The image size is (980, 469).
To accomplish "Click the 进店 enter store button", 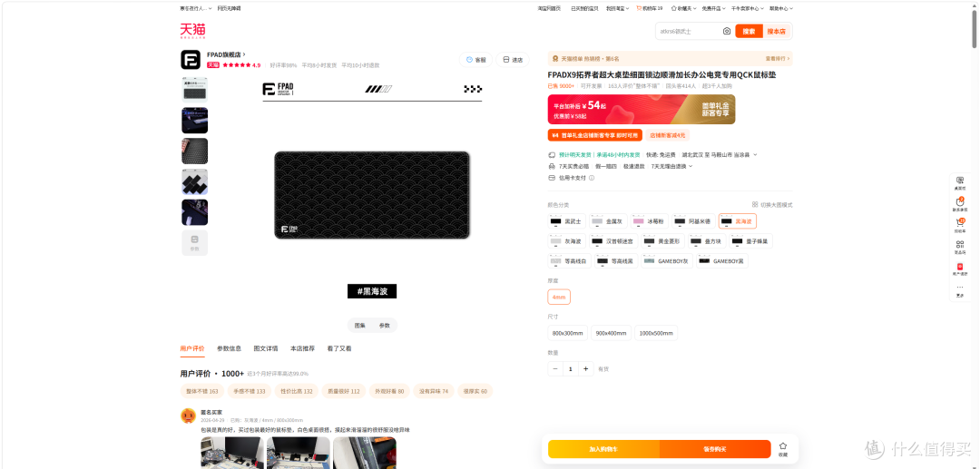I will (513, 60).
